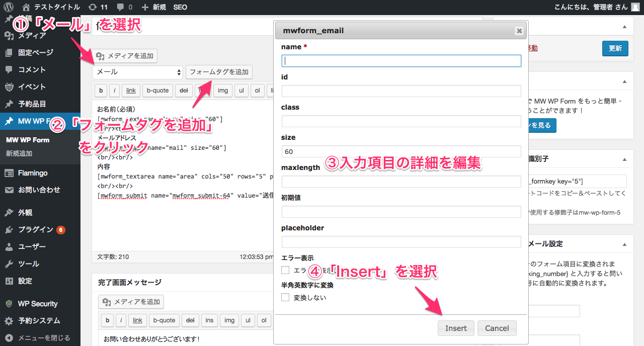
Task: Click the 完了画面メッセージ heading
Action: [130, 283]
